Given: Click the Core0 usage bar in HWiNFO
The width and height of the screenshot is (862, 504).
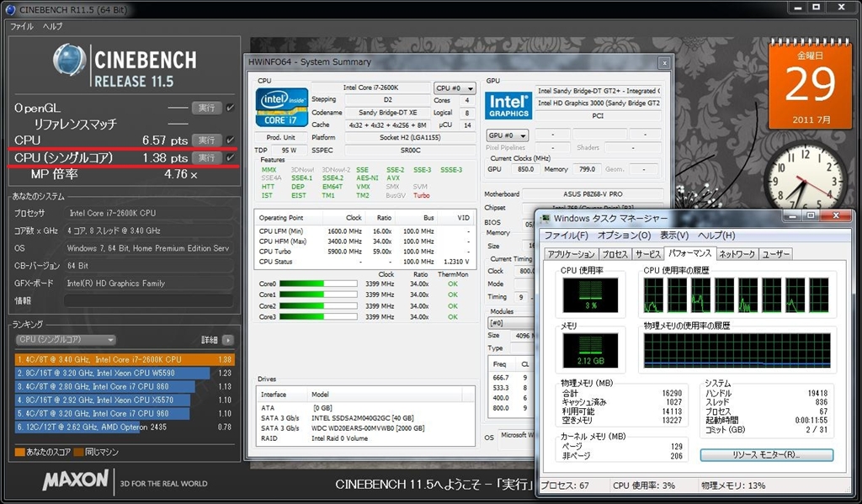Looking at the screenshot, I should pyautogui.click(x=318, y=284).
